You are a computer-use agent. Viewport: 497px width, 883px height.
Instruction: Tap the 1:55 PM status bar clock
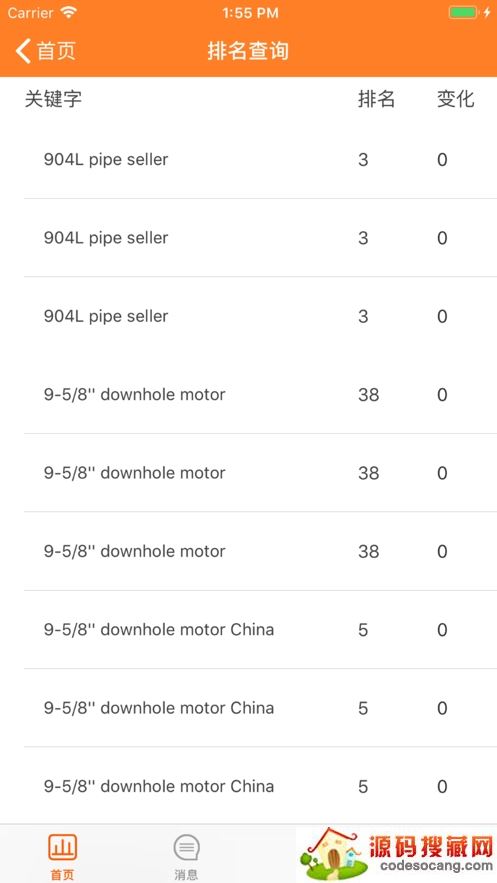click(x=250, y=13)
